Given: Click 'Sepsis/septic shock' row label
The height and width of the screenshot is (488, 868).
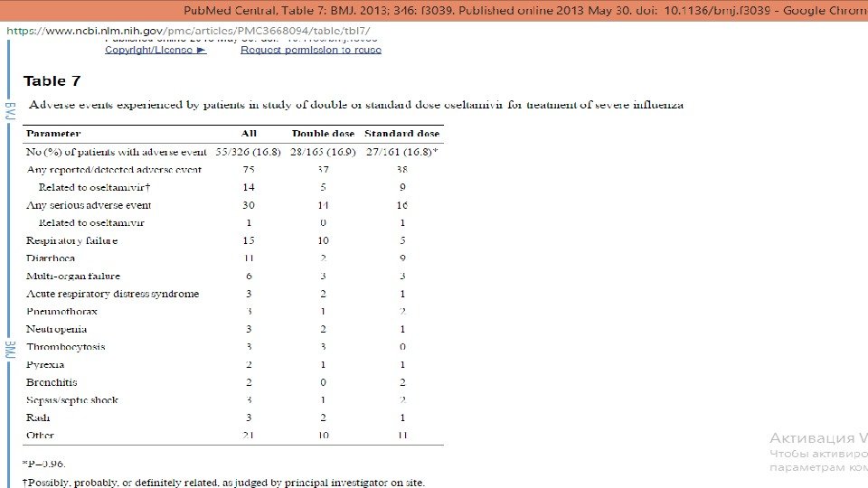Looking at the screenshot, I should [72, 400].
